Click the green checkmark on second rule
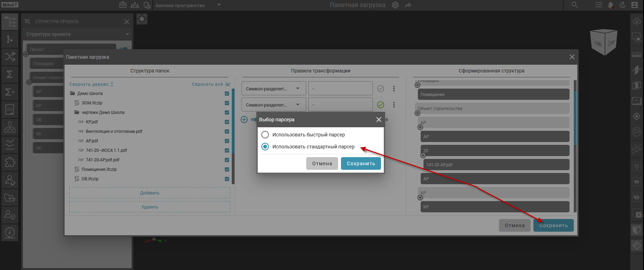Image resolution: width=644 pixels, height=270 pixels. tap(380, 105)
